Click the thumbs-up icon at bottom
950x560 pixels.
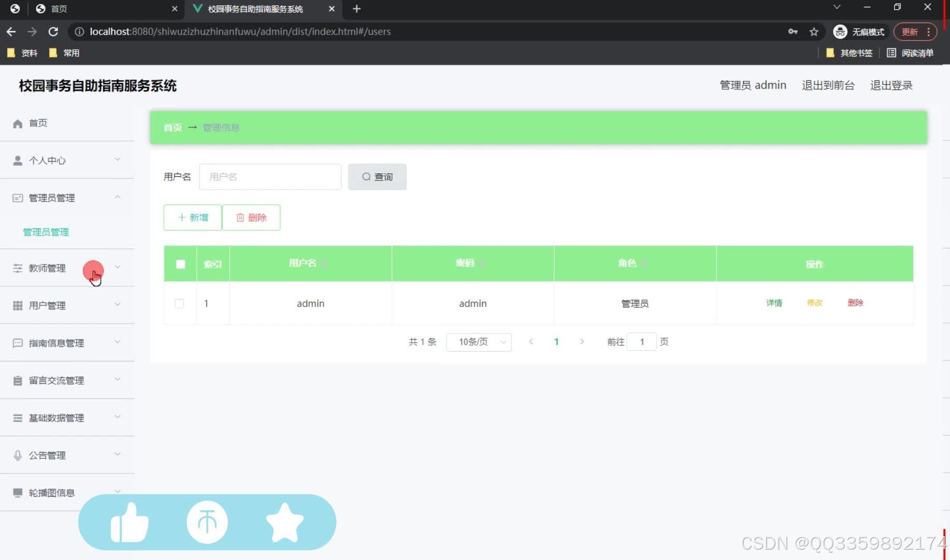pos(129,522)
